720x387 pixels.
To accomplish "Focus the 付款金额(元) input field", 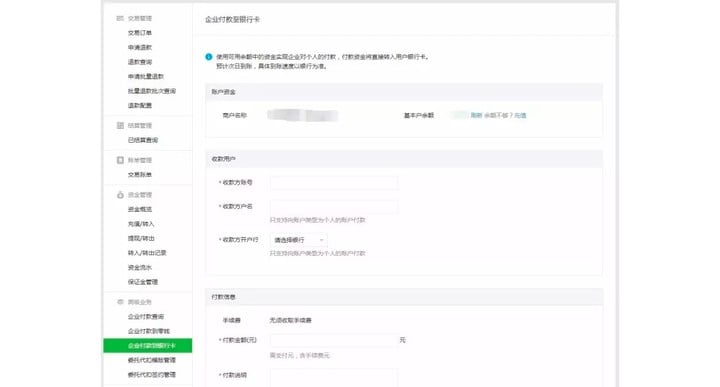I will pos(334,340).
